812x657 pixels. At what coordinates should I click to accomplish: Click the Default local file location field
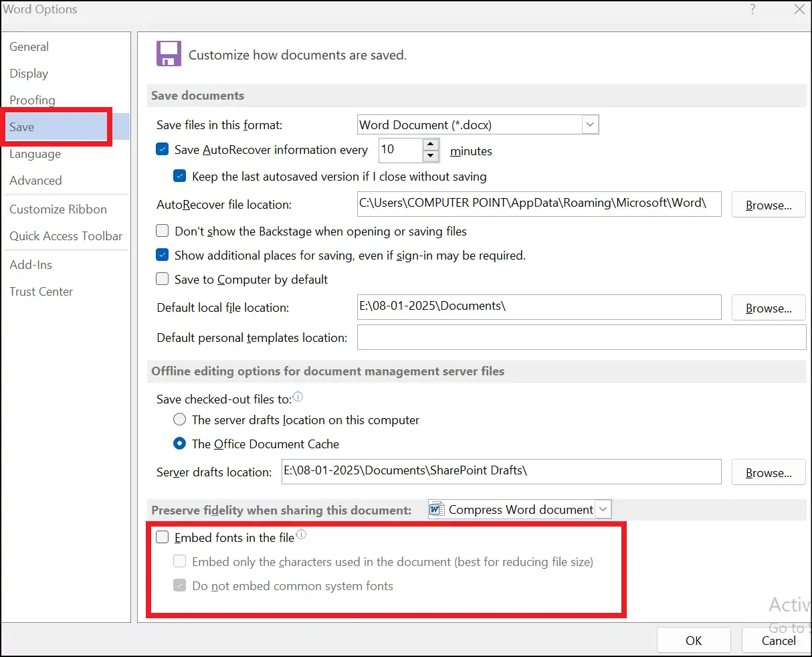pyautogui.click(x=539, y=306)
